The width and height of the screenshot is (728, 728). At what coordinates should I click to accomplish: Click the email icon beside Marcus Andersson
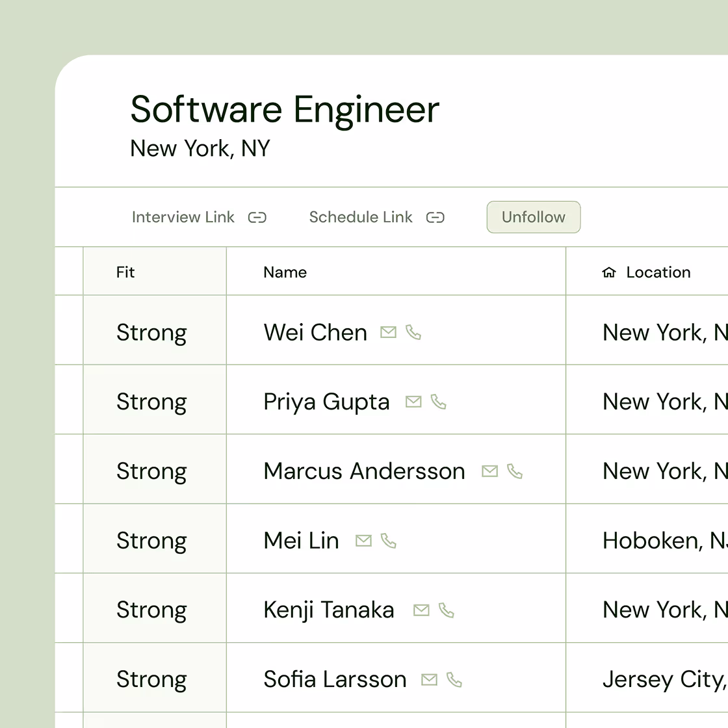tap(489, 471)
